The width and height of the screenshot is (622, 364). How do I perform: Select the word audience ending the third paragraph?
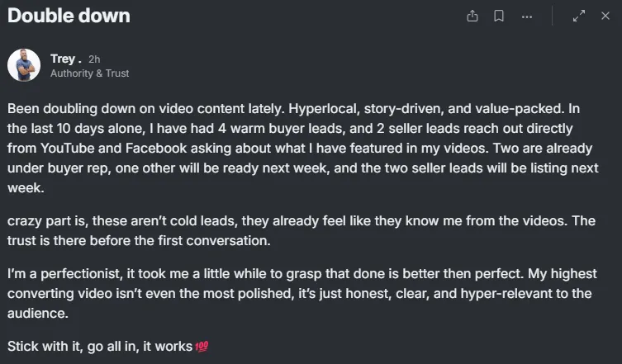point(38,314)
